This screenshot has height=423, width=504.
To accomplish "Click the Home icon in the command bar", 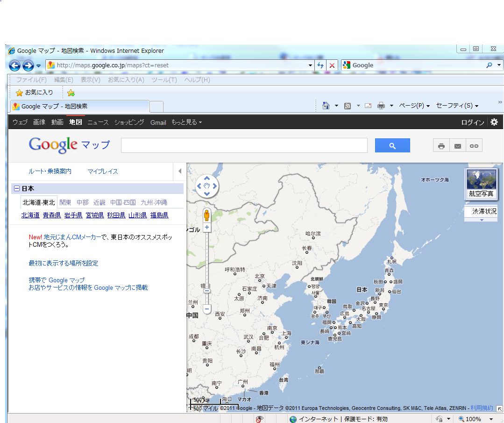I will (x=326, y=106).
